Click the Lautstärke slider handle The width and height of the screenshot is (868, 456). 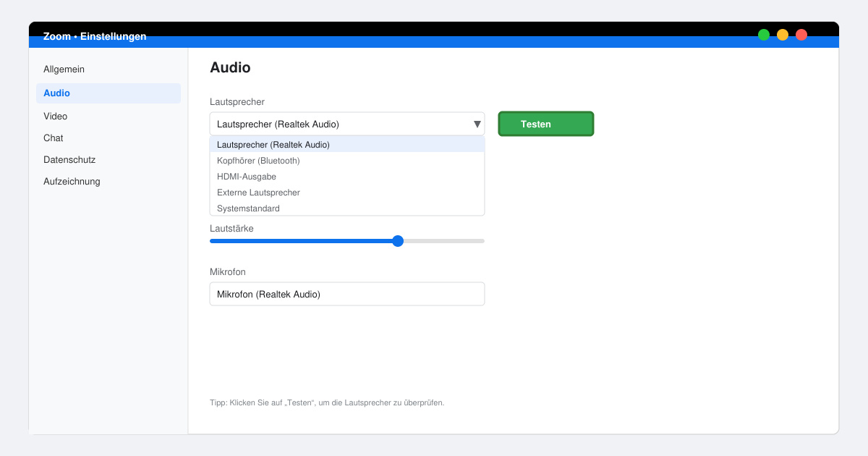click(x=398, y=241)
